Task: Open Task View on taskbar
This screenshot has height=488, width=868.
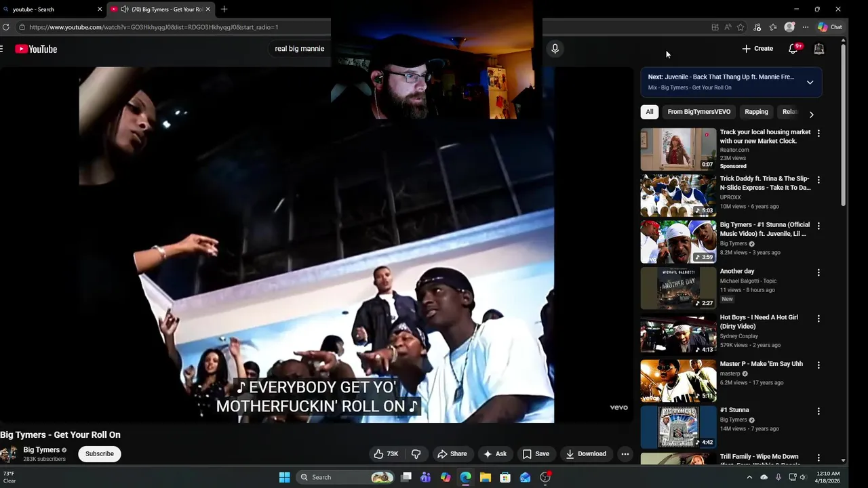Action: click(x=406, y=477)
